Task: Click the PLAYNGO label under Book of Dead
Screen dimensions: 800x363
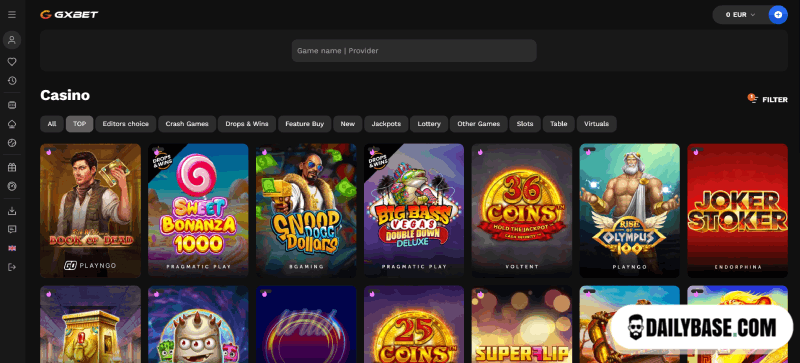Action: click(90, 265)
